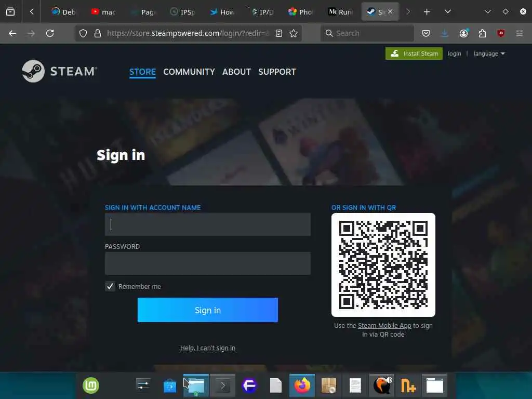Open the Pocket save icon
Viewport: 532px width, 399px height.
pos(426,33)
